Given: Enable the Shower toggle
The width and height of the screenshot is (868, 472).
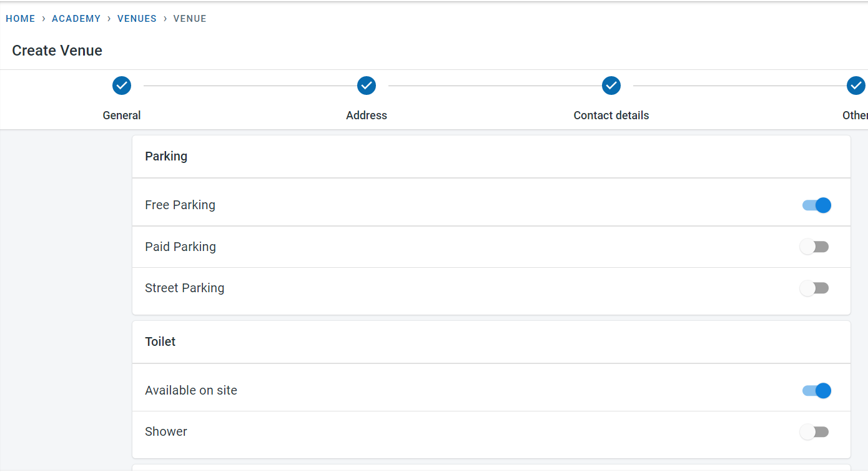Looking at the screenshot, I should (x=814, y=432).
